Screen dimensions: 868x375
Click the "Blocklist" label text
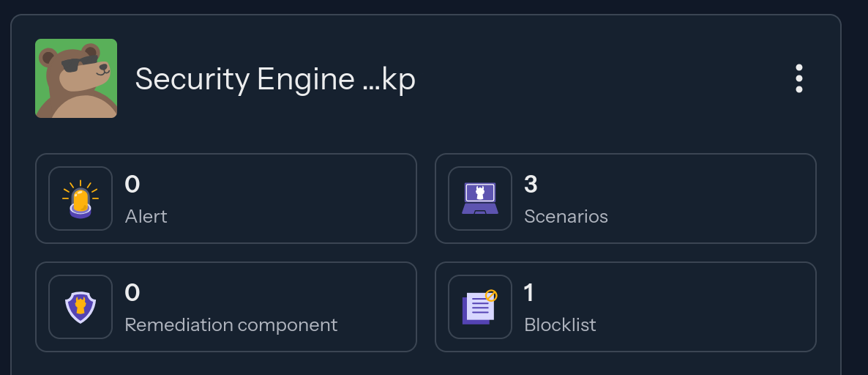pyautogui.click(x=560, y=324)
